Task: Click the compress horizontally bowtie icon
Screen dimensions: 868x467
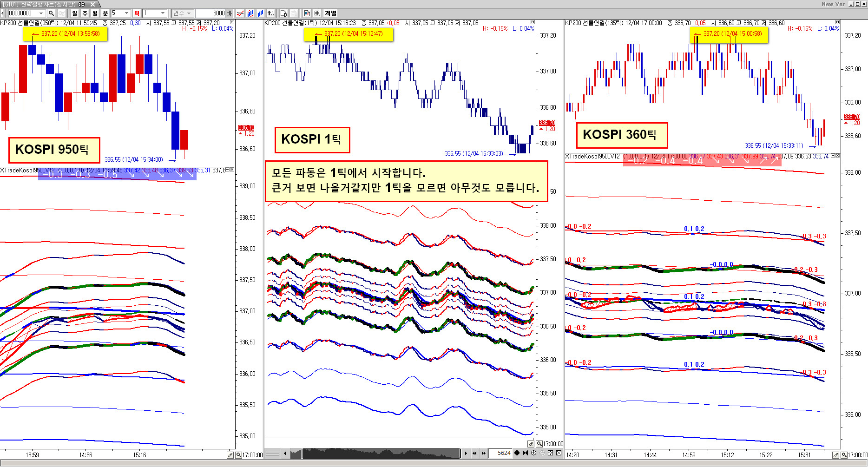Action: 525,453
